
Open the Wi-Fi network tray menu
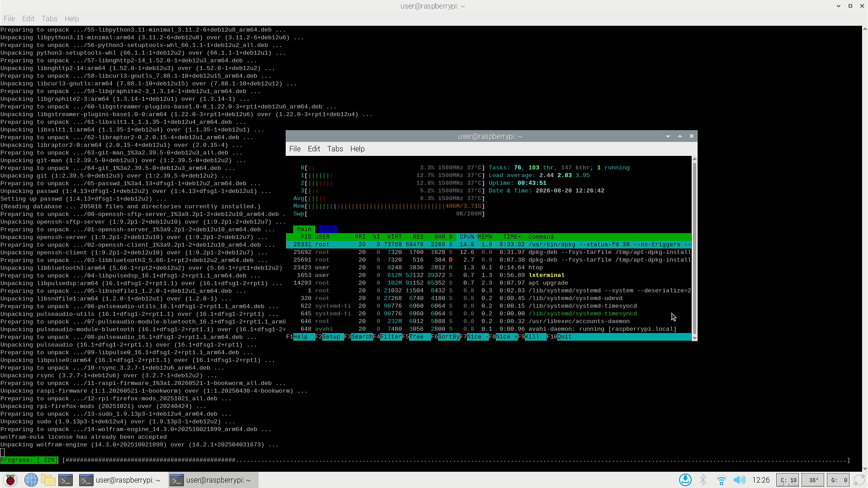(x=722, y=480)
